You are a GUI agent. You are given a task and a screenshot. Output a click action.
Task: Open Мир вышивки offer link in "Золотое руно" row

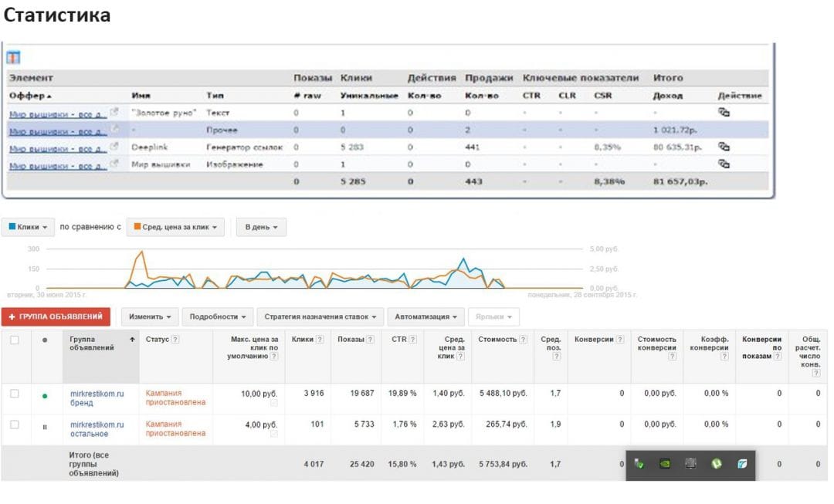(x=58, y=113)
